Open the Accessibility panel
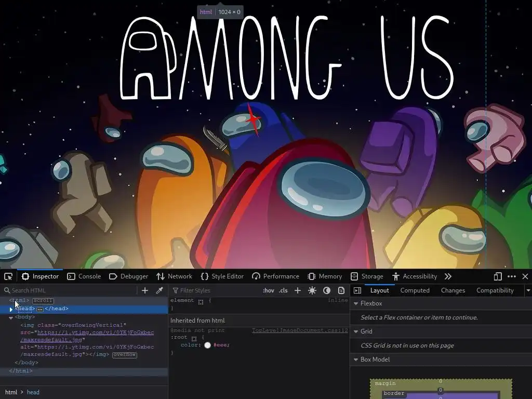The height and width of the screenshot is (399, 532). [415, 276]
